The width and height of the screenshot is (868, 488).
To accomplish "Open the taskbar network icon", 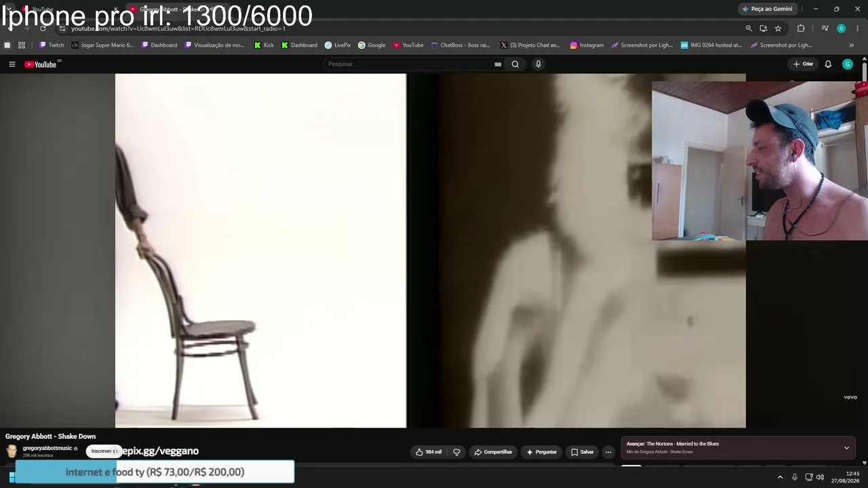I will (808, 477).
